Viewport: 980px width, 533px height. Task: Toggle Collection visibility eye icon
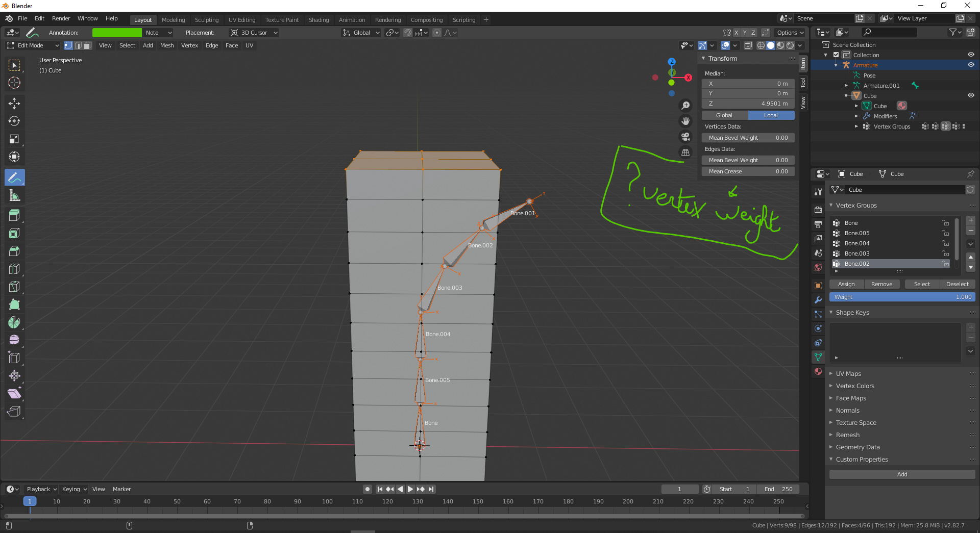point(971,55)
